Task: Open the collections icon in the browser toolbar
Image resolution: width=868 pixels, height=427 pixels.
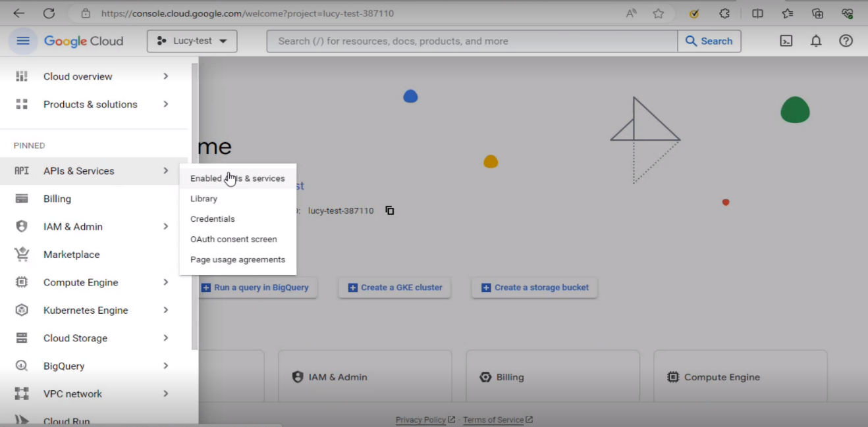Action: (x=817, y=13)
